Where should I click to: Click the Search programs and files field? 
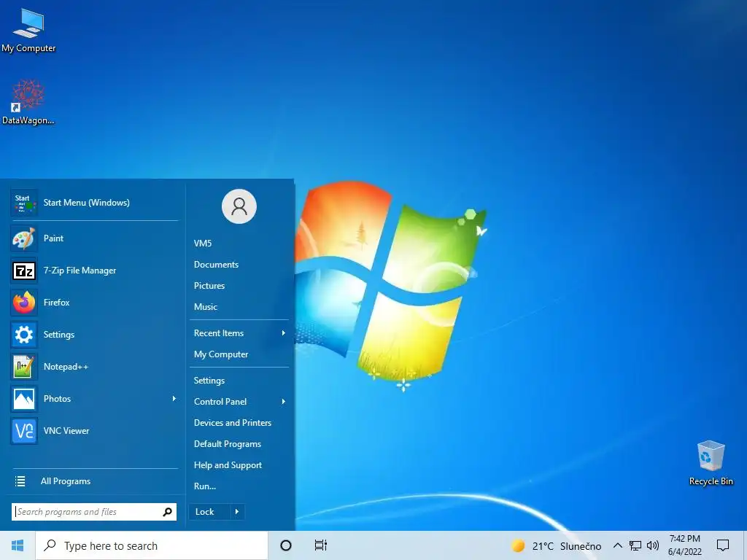click(94, 512)
